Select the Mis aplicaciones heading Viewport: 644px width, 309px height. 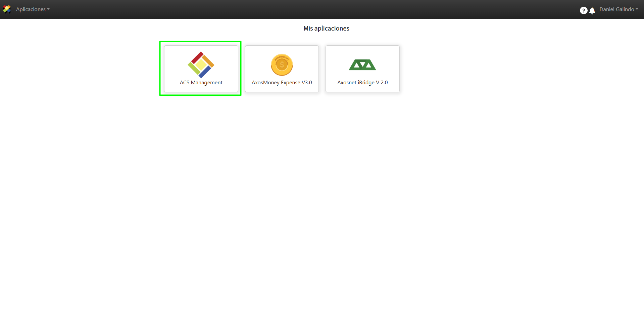tap(327, 29)
